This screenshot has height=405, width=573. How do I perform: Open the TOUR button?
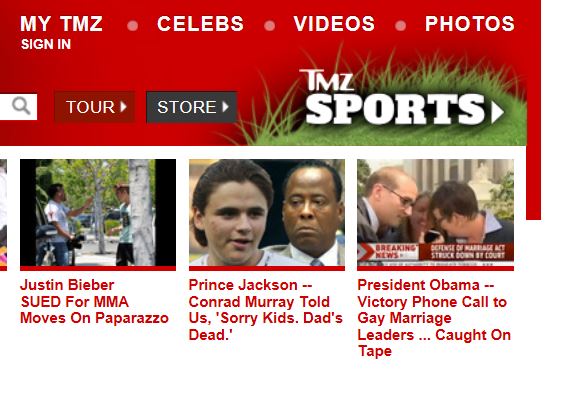(95, 107)
